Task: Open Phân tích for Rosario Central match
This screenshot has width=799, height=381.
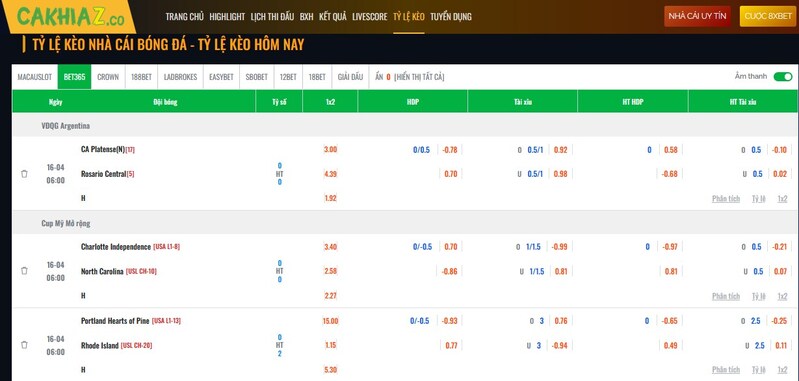Action: (x=726, y=199)
